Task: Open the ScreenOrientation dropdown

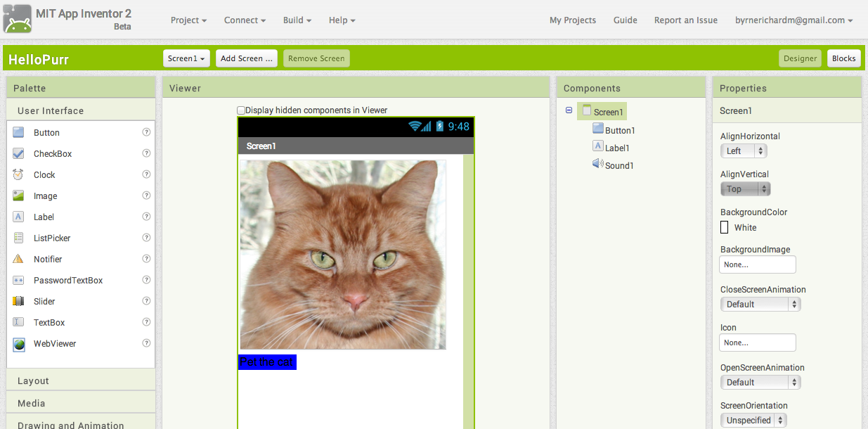Action: tap(753, 420)
